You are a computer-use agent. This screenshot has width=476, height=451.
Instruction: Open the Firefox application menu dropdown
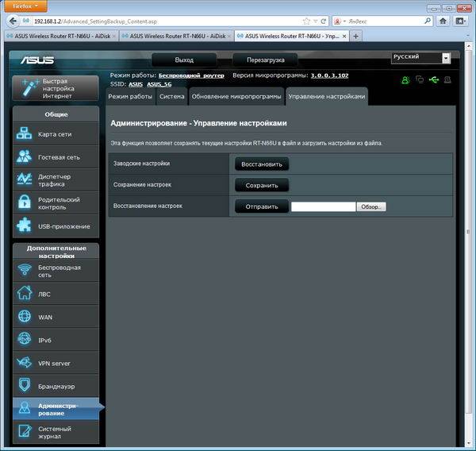point(26,6)
